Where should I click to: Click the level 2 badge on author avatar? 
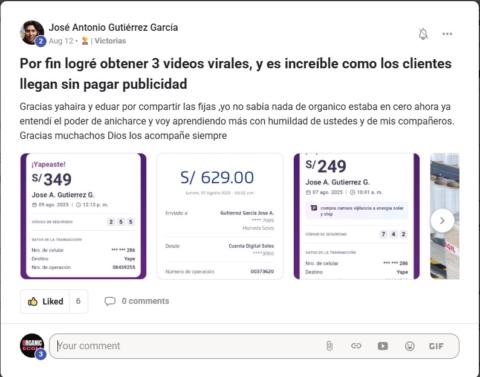click(x=41, y=41)
